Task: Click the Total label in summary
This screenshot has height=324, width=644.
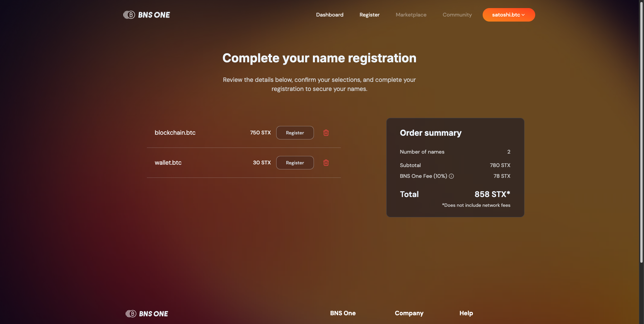Action: 409,194
